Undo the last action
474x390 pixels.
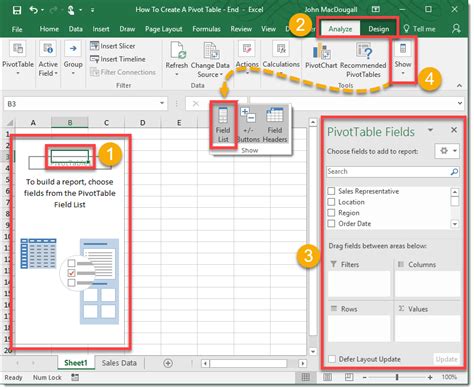click(x=34, y=10)
